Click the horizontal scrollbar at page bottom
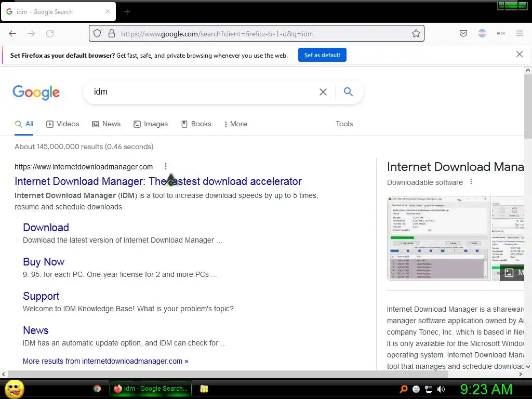This screenshot has width=532, height=399. tap(228, 374)
